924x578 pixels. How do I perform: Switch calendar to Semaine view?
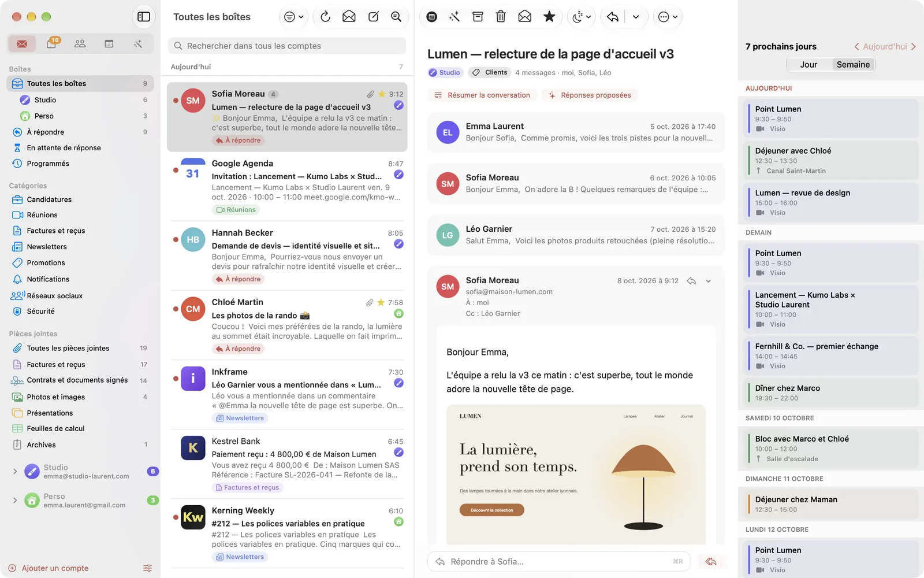853,65
